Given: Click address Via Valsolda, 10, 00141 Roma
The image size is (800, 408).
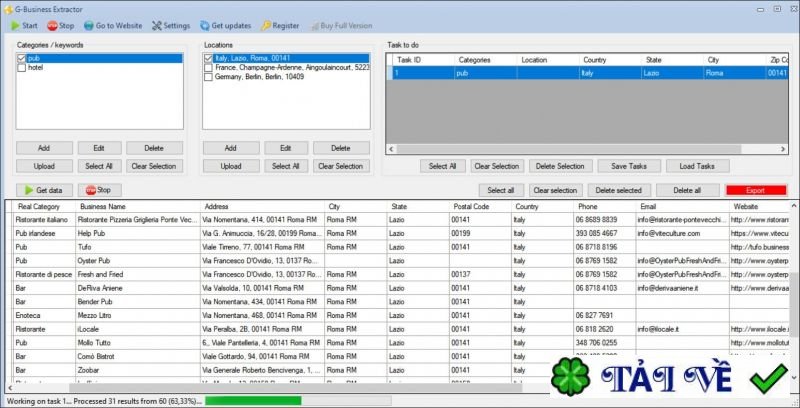Looking at the screenshot, I should point(262,288).
